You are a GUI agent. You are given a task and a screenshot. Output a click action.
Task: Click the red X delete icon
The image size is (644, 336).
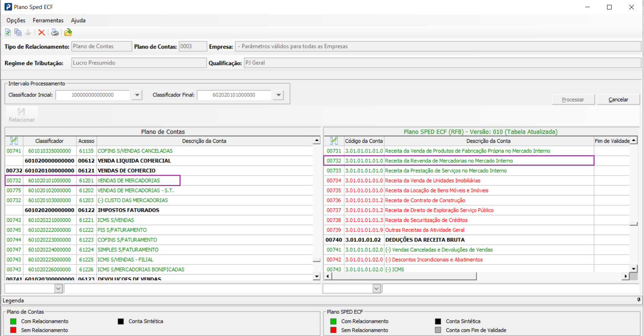41,32
